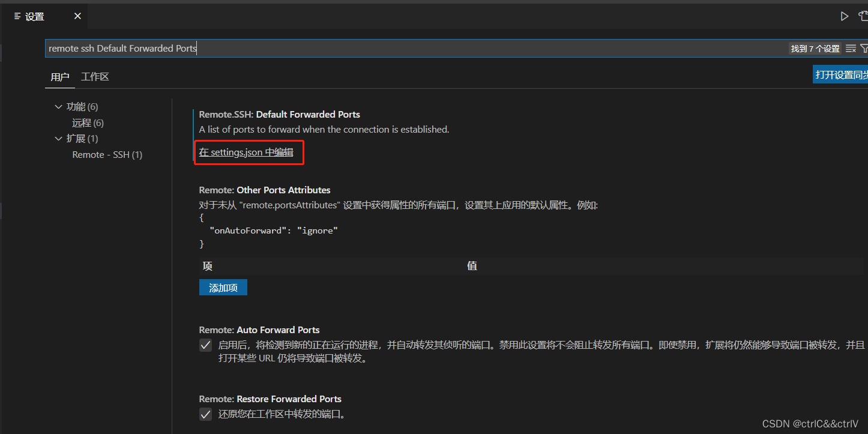Open settings JSON file icon at top right
This screenshot has height=434, width=868.
point(863,16)
